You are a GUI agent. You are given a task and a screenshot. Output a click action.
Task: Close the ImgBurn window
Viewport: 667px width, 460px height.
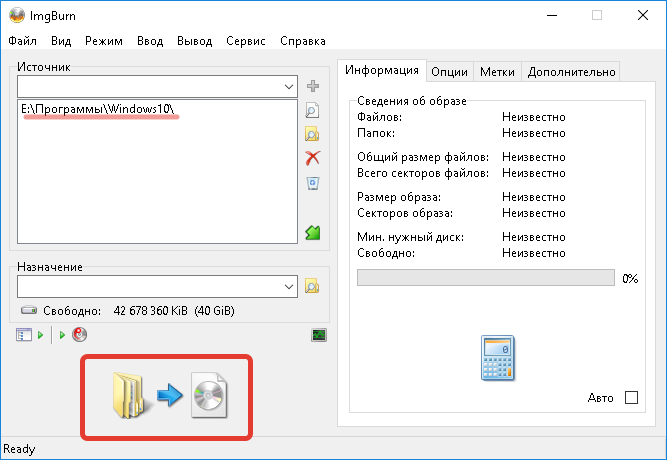pos(643,15)
